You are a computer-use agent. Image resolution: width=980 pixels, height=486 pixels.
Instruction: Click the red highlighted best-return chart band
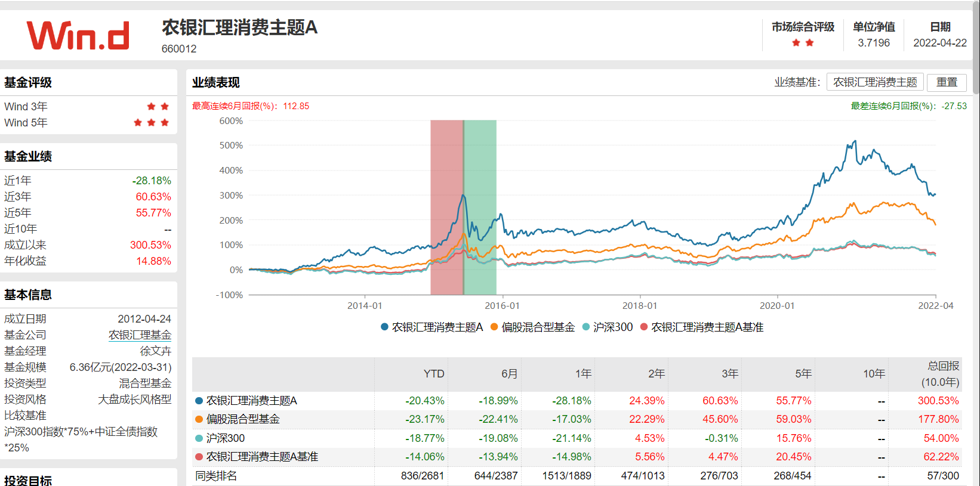(446, 208)
